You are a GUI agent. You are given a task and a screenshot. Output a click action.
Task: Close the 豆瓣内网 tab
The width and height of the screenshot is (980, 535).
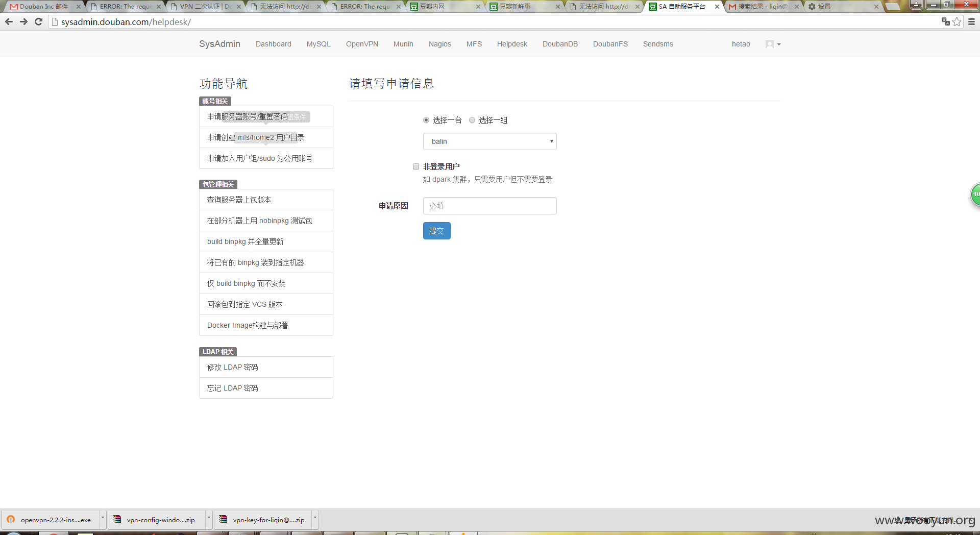pyautogui.click(x=478, y=7)
